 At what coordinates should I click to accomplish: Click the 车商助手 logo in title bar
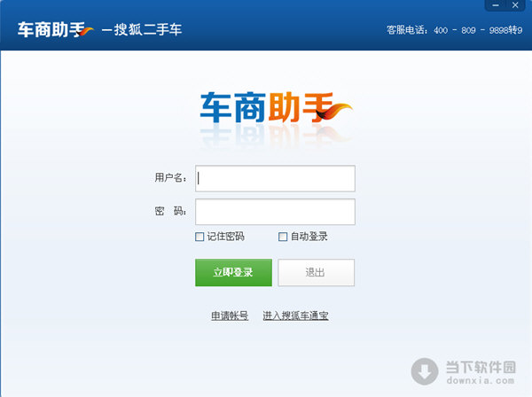pos(55,29)
